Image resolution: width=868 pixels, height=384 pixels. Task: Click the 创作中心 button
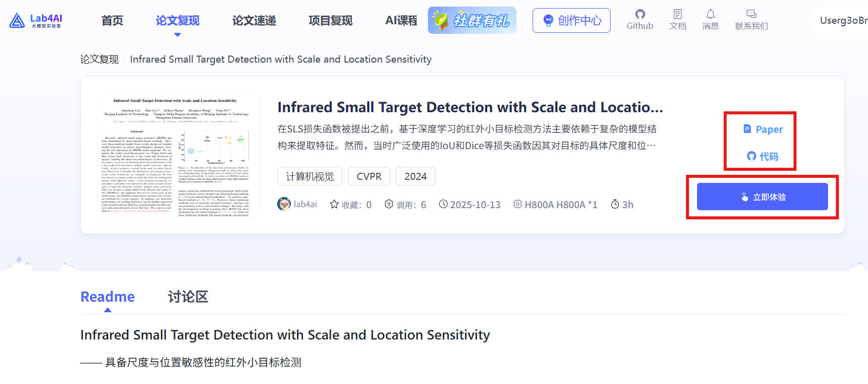pyautogui.click(x=572, y=20)
